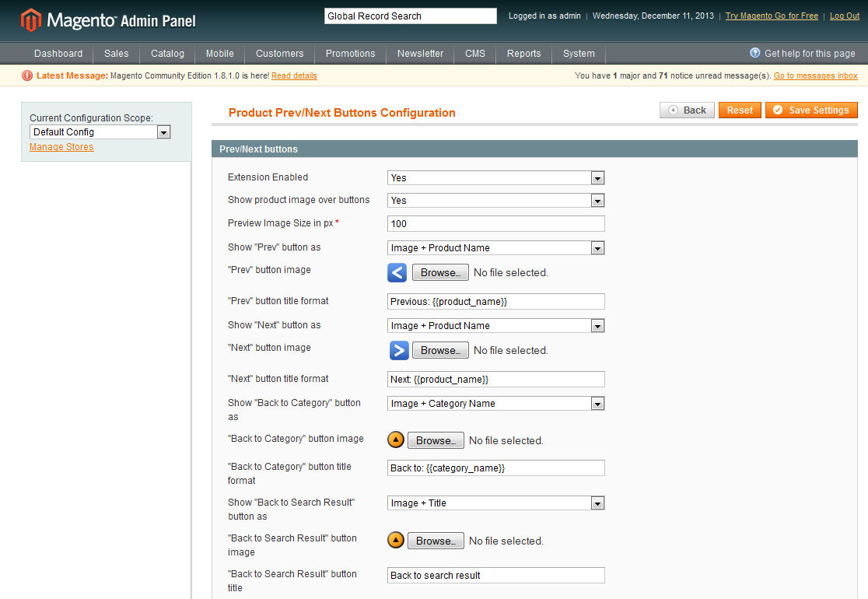Click "Back to Search Result" button title field

click(x=495, y=575)
